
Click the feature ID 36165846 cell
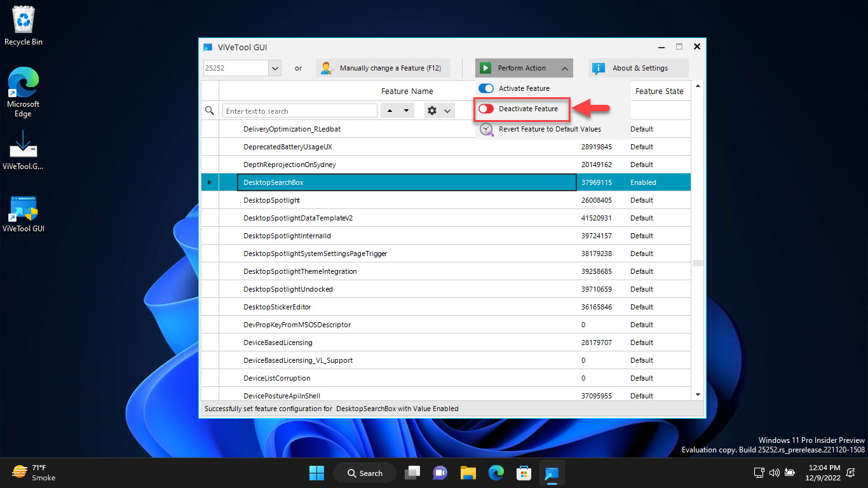coord(597,307)
